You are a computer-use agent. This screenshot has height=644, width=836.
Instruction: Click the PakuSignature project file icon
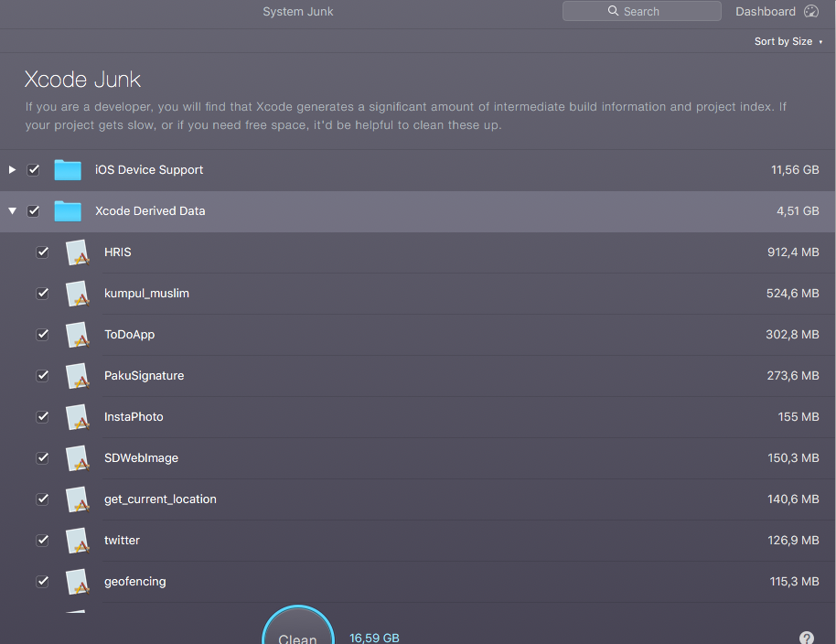click(78, 375)
